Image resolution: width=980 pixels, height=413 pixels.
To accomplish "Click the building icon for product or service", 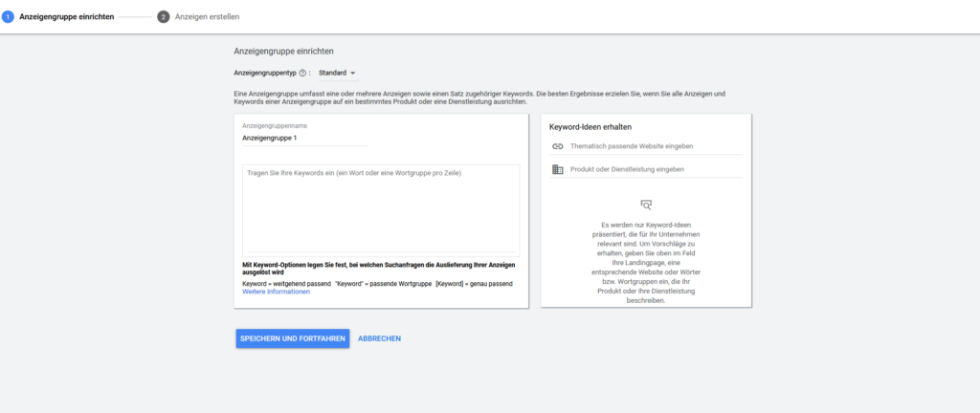I will [x=558, y=169].
